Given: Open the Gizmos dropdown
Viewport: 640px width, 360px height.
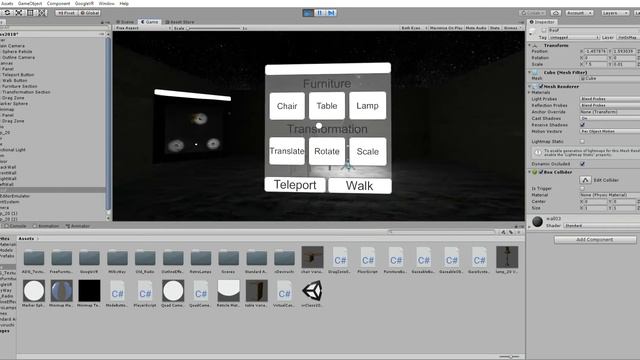Looking at the screenshot, I should click(x=512, y=28).
